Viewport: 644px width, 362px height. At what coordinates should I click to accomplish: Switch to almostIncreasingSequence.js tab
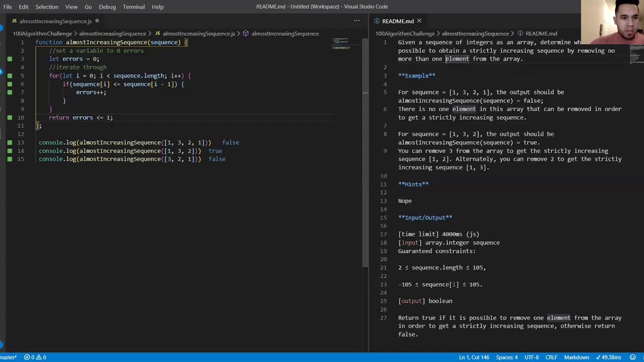(55, 21)
